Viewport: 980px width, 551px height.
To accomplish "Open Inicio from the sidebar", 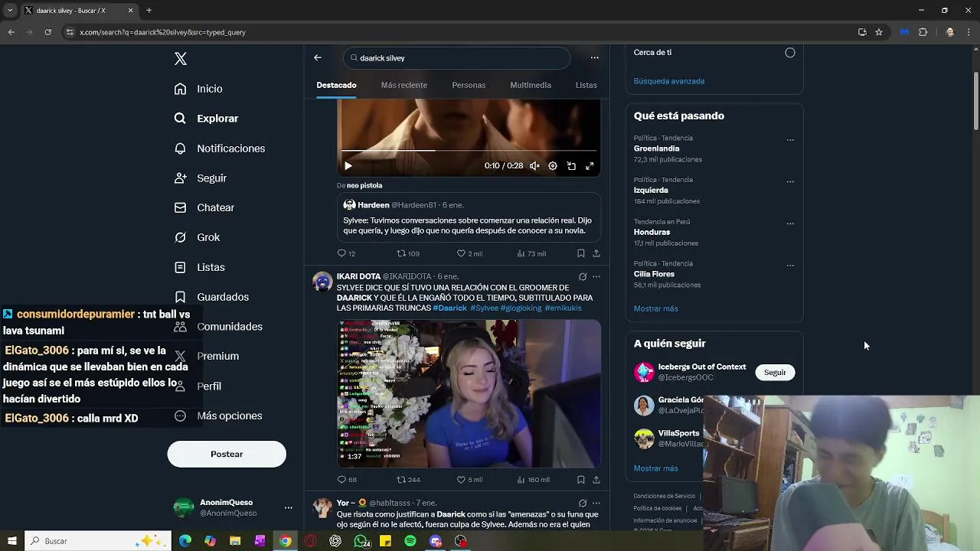I will [x=198, y=89].
